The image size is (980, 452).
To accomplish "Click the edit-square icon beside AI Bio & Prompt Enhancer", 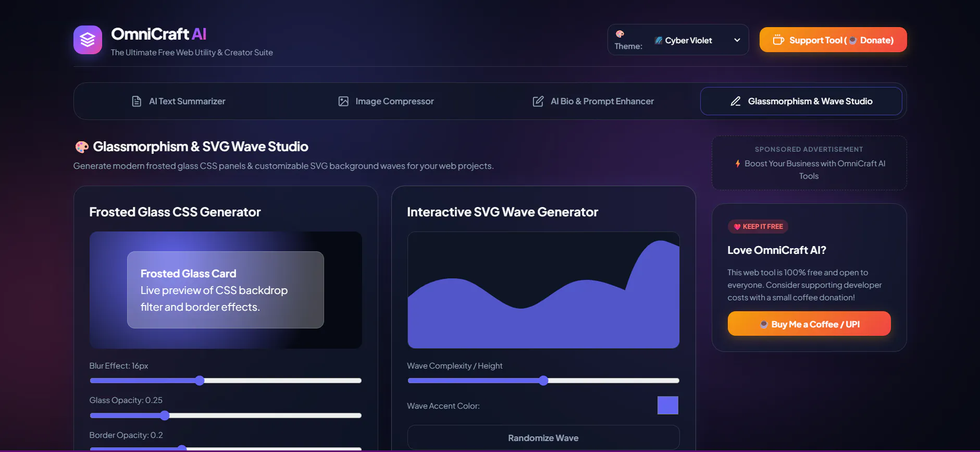I will [x=538, y=101].
